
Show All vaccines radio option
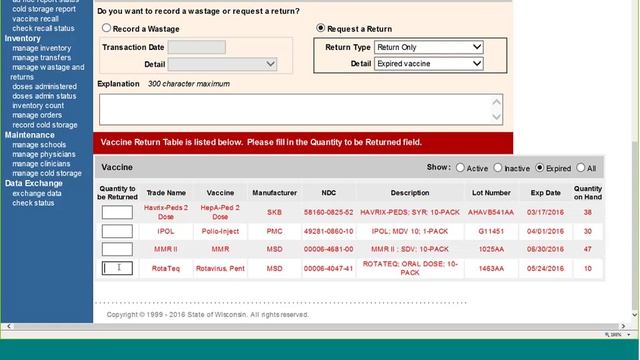click(580, 167)
